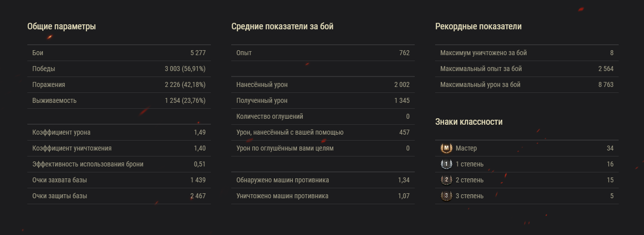
Task: Click the Поражения row
Action: click(x=119, y=84)
